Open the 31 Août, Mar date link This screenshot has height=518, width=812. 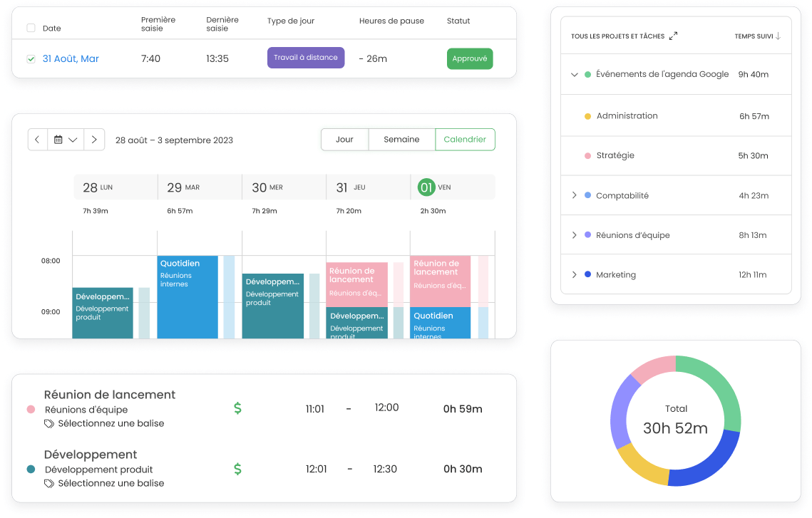71,59
